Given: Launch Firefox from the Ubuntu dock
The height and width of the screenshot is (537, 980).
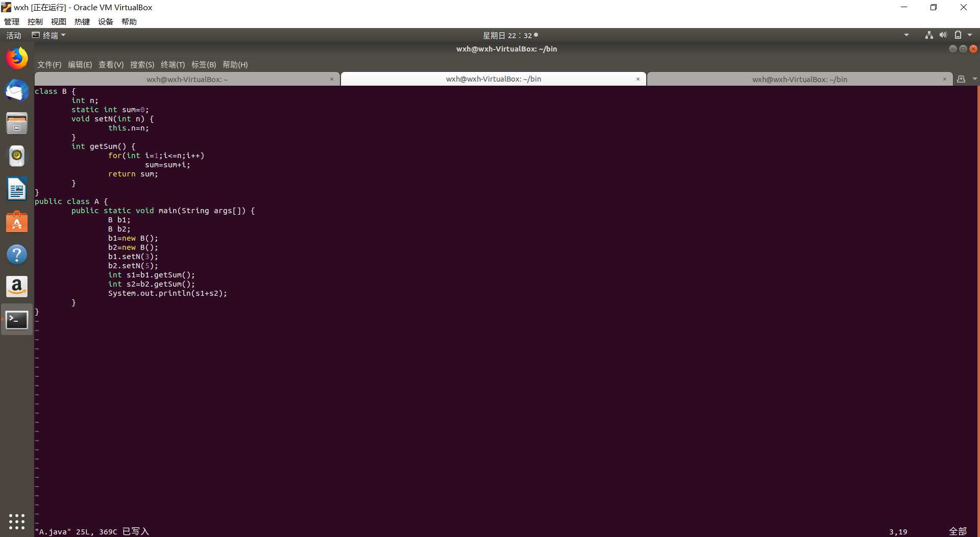Looking at the screenshot, I should [17, 58].
